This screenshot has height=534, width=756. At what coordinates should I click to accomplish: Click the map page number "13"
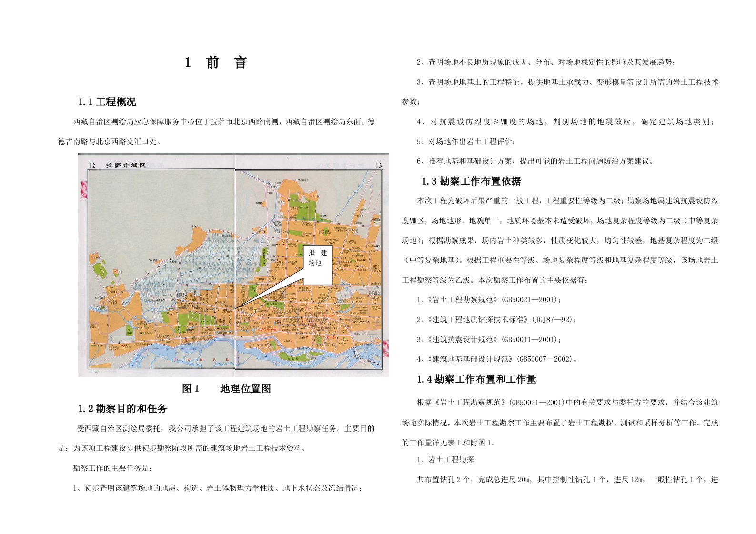point(379,166)
